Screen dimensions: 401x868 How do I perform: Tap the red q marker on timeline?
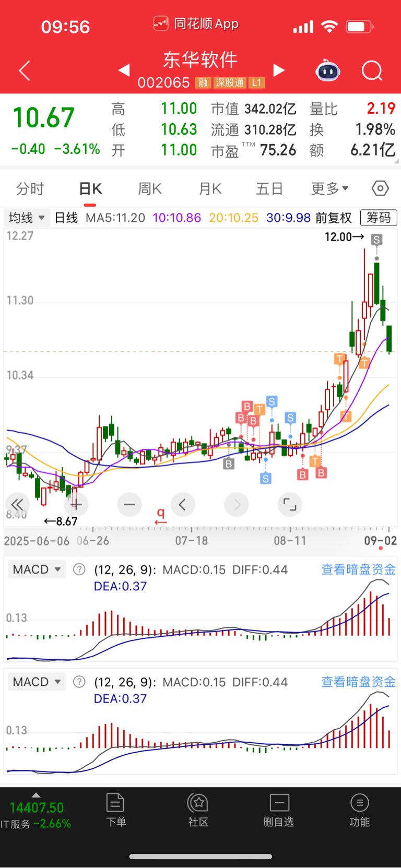(161, 516)
